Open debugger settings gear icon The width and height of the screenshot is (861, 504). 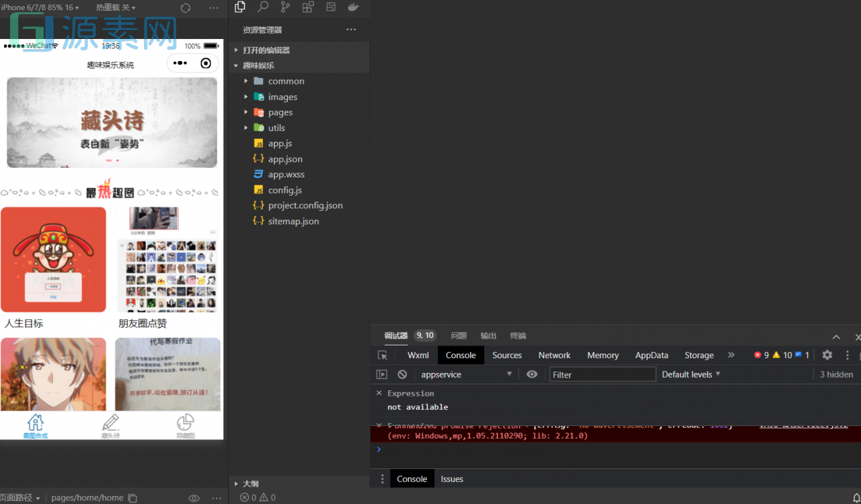(827, 355)
